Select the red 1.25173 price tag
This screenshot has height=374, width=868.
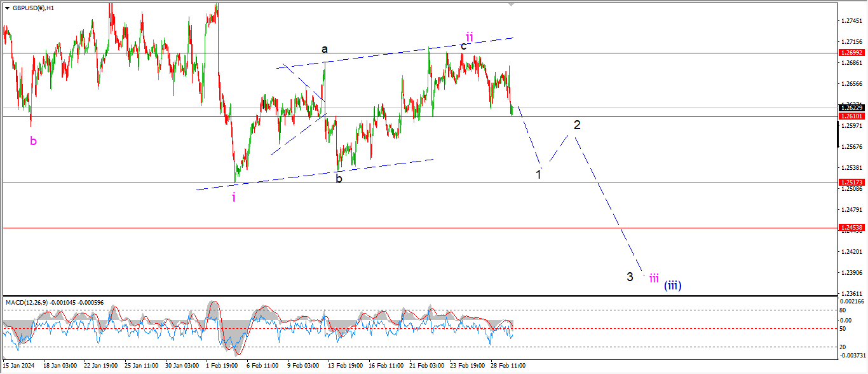point(850,183)
